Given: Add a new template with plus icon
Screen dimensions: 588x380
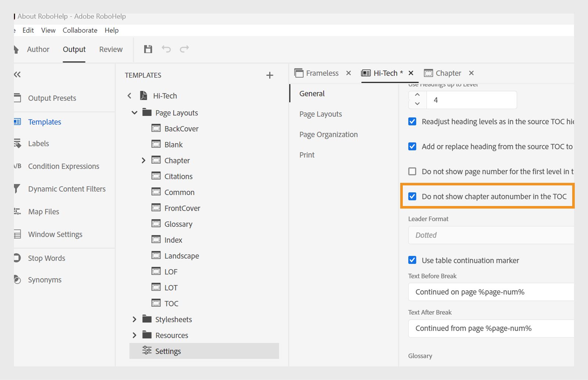Looking at the screenshot, I should 270,75.
